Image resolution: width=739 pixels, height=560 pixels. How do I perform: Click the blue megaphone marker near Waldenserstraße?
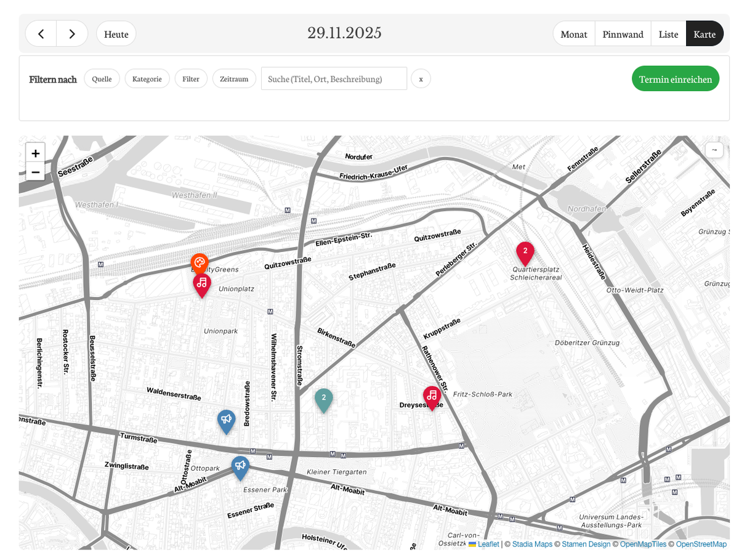227,420
